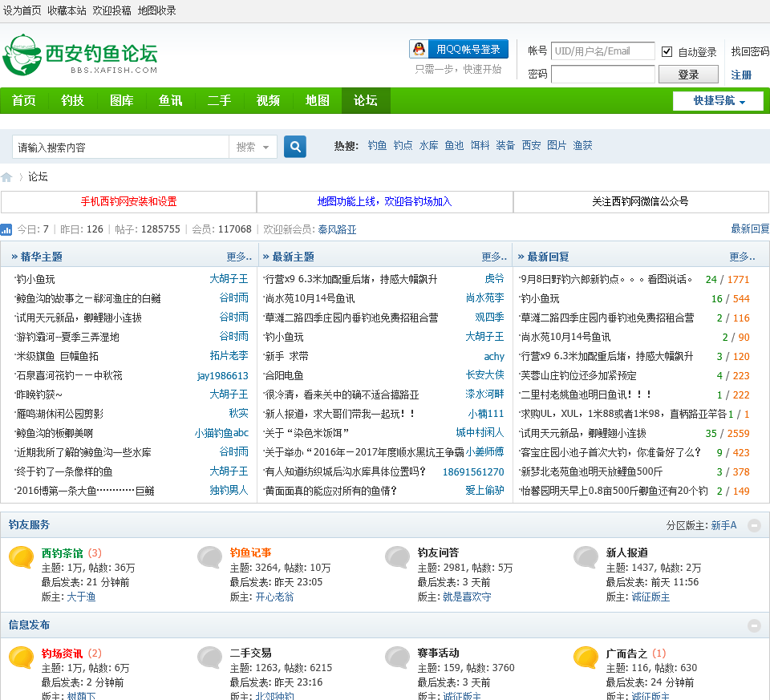Focus the 密码 password input field
The image size is (770, 700).
(x=602, y=74)
